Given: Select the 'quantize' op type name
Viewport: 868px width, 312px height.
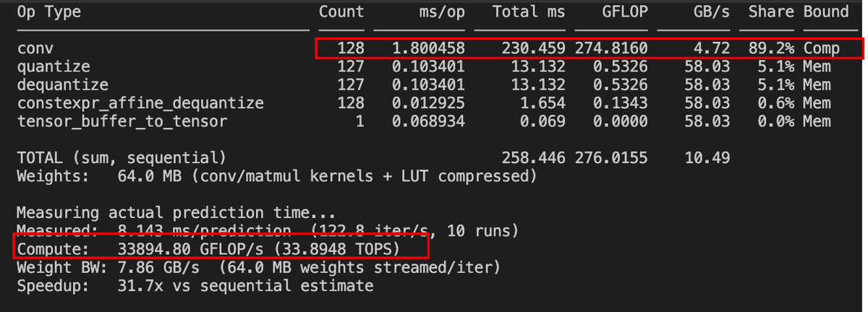Looking at the screenshot, I should point(54,67).
